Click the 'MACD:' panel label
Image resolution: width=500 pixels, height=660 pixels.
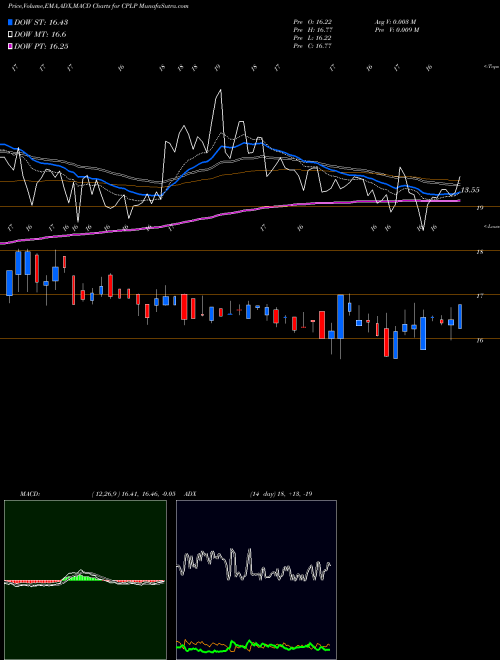coord(30,494)
